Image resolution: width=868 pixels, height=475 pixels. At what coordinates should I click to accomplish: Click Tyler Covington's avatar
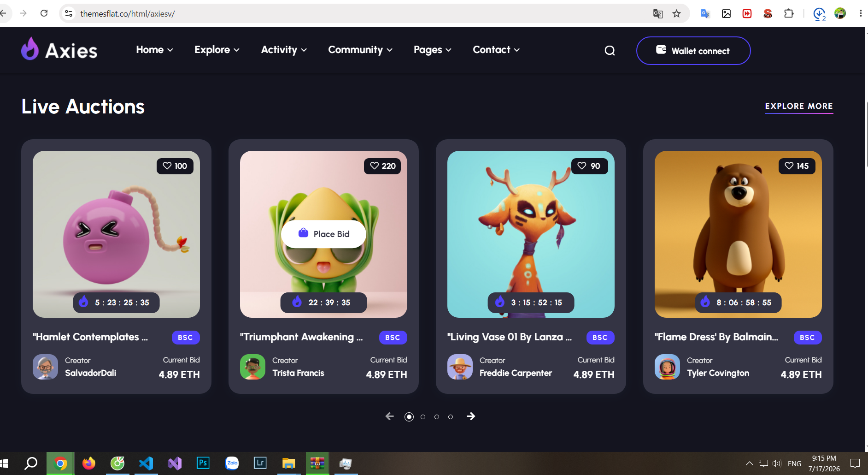pos(667,367)
